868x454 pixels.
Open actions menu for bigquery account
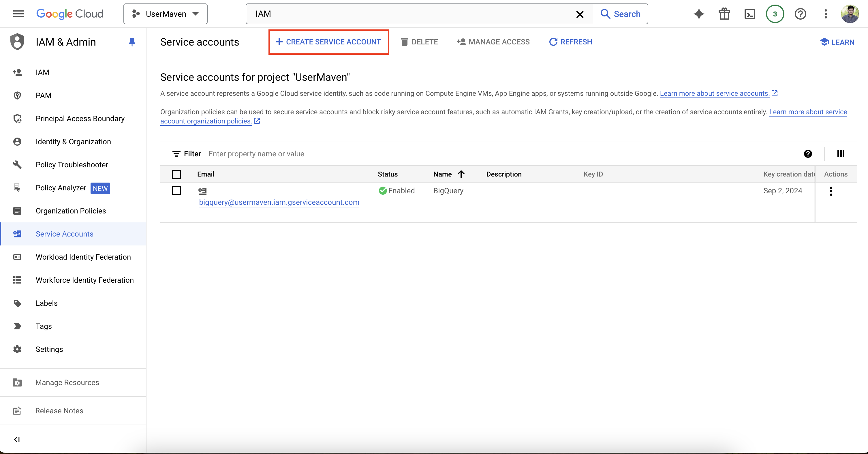click(831, 191)
